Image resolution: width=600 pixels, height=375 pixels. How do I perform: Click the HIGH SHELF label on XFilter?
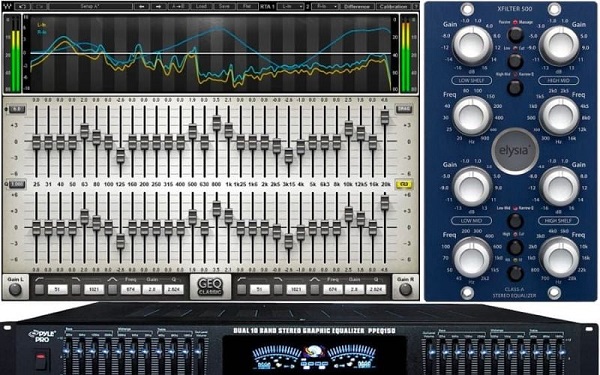coord(558,221)
